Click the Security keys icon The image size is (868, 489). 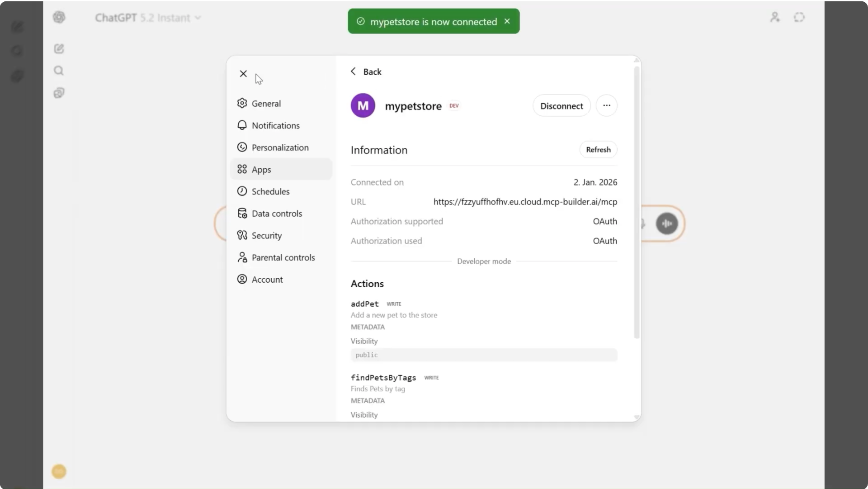pyautogui.click(x=242, y=235)
